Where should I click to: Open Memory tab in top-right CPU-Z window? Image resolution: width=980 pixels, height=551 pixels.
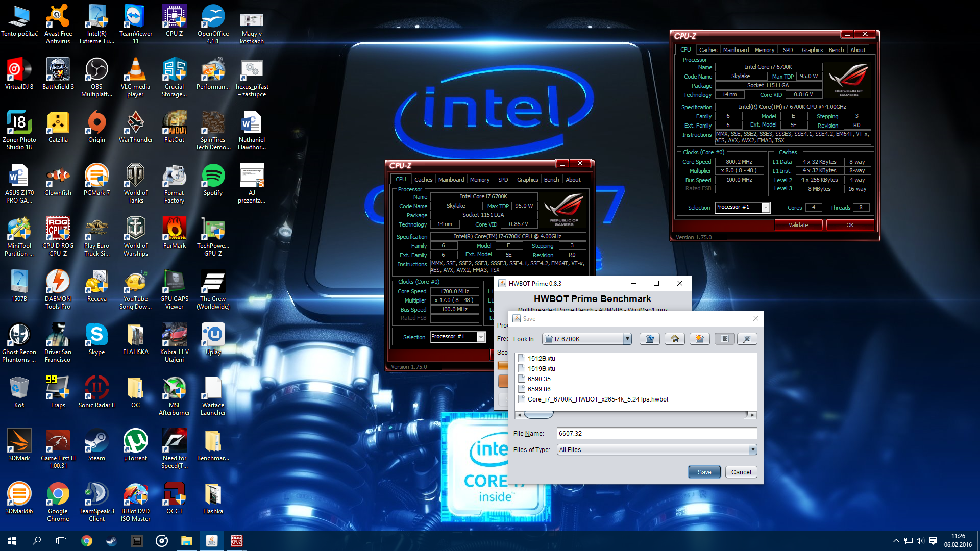[765, 50]
